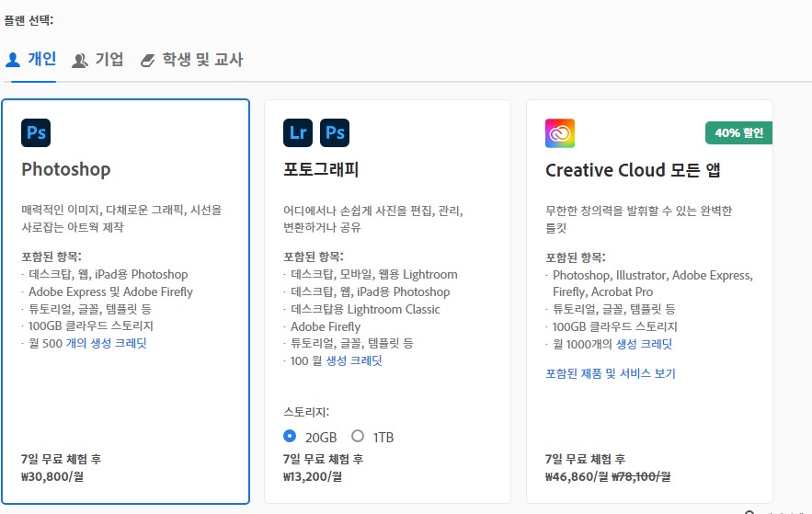Click the ₩30,800/월 price text
Viewport: 812px width, 514px height.
click(x=52, y=476)
